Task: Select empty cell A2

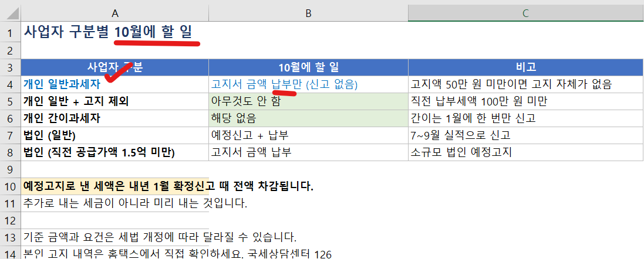Action: pos(114,51)
